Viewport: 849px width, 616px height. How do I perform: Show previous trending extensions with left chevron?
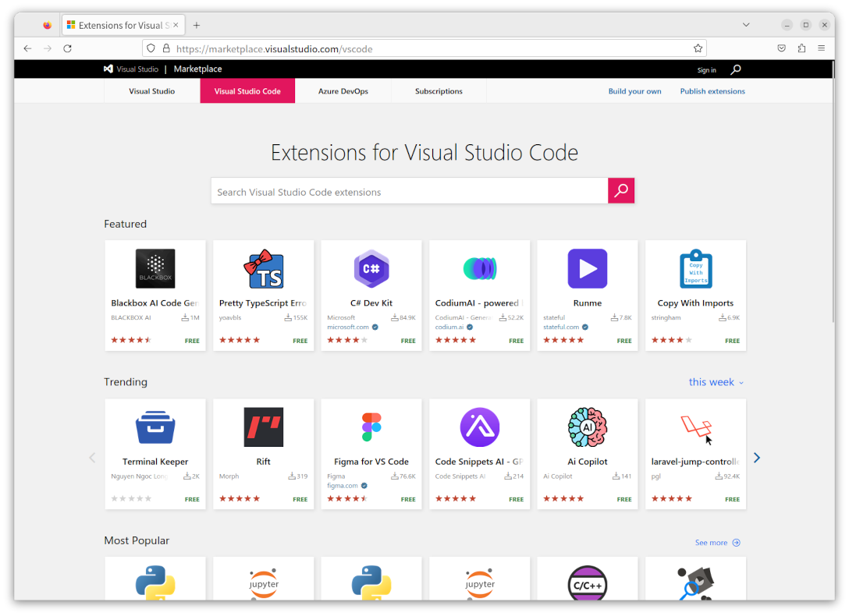pyautogui.click(x=92, y=458)
